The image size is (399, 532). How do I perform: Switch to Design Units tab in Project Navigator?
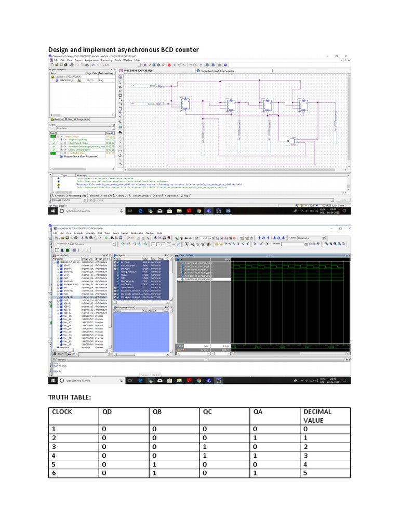(x=82, y=119)
